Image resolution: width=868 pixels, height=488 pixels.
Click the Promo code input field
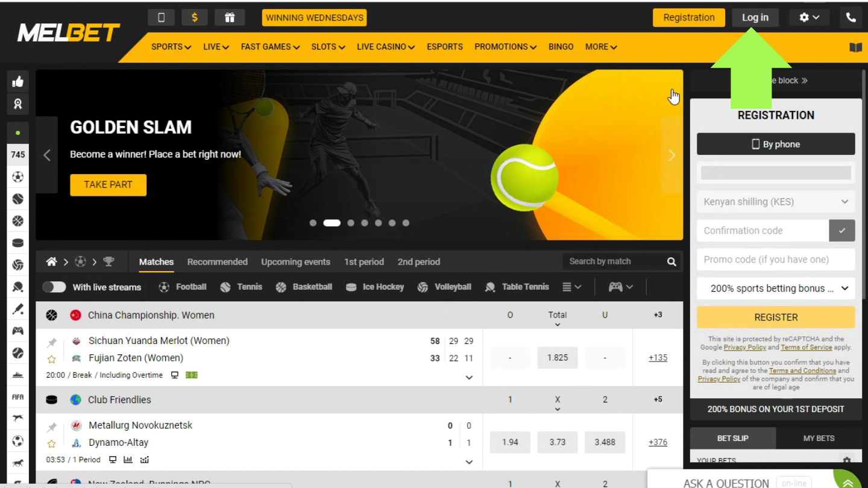[776, 260]
